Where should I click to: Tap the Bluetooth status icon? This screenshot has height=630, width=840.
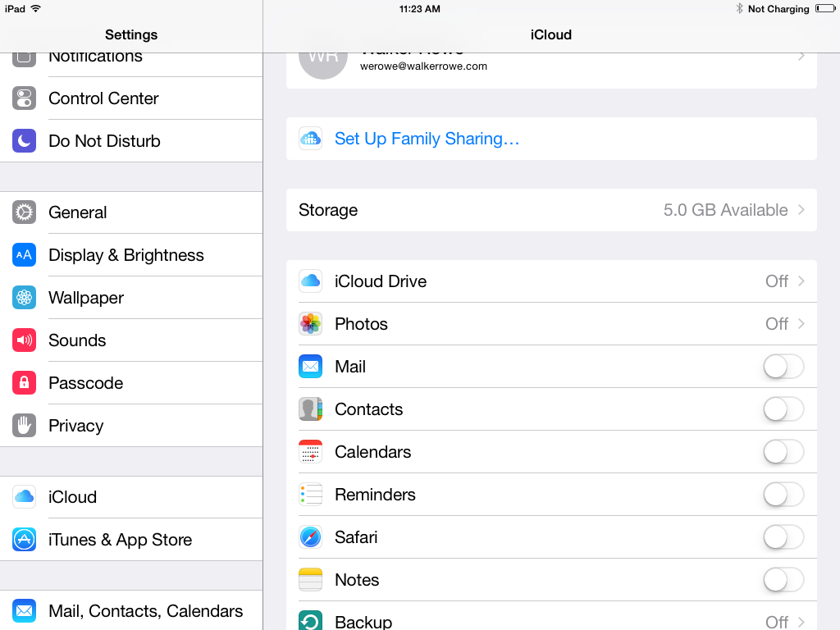[x=739, y=8]
